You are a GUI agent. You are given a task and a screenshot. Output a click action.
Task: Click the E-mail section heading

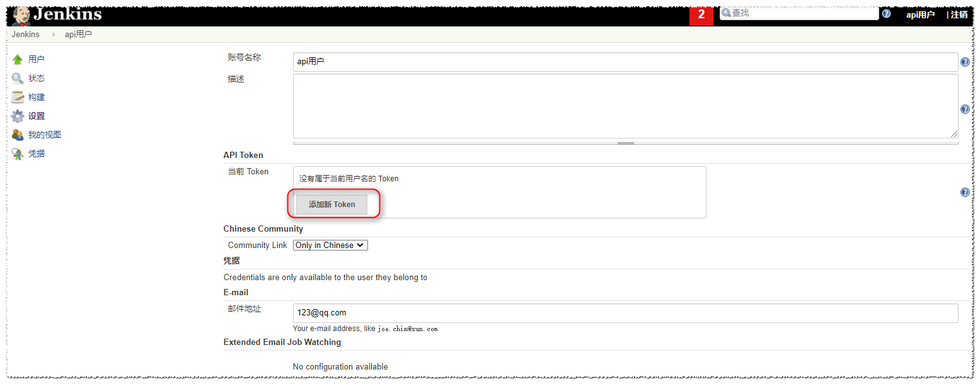pos(236,293)
